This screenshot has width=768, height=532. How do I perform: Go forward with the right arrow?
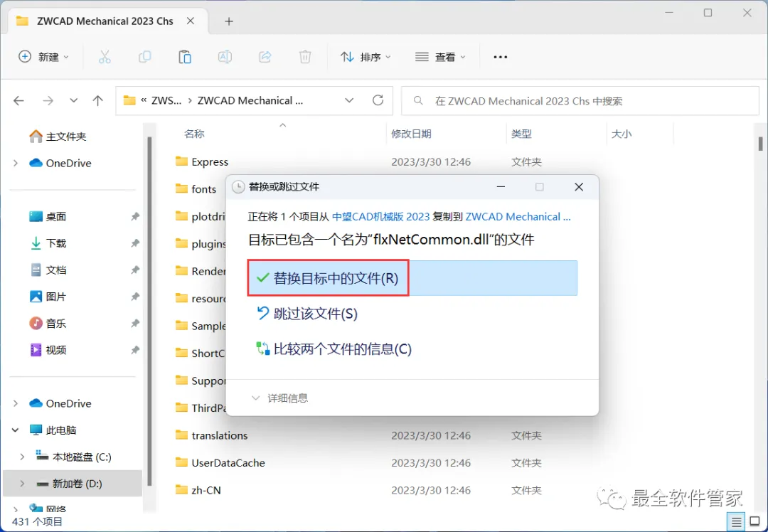click(48, 101)
